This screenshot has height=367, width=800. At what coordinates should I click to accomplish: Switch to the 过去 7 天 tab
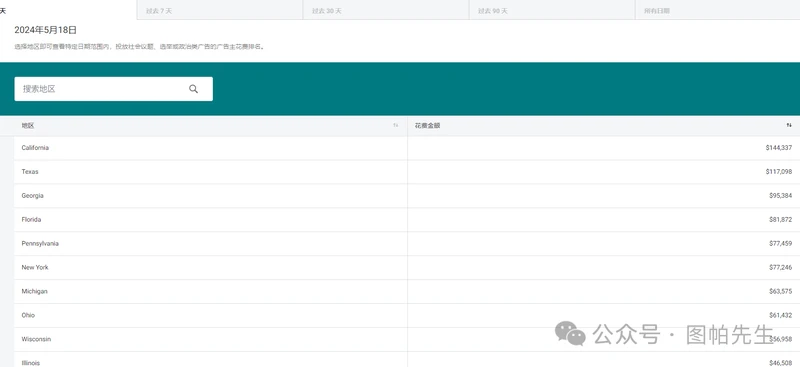[220, 10]
